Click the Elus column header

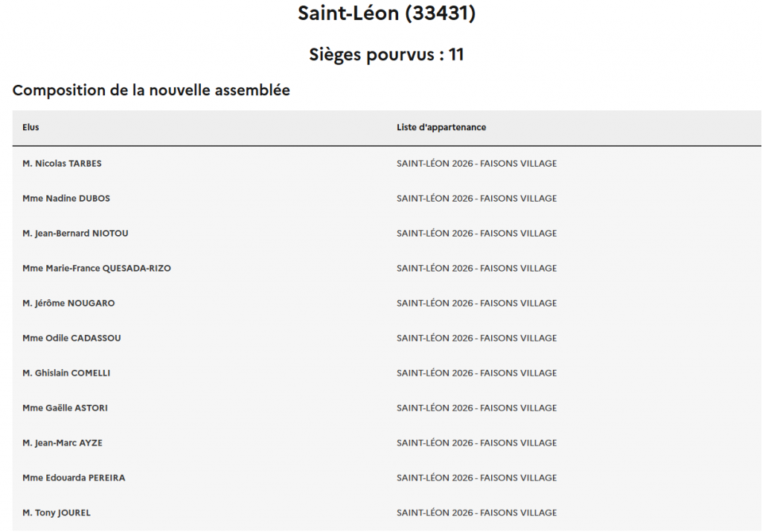(x=31, y=128)
